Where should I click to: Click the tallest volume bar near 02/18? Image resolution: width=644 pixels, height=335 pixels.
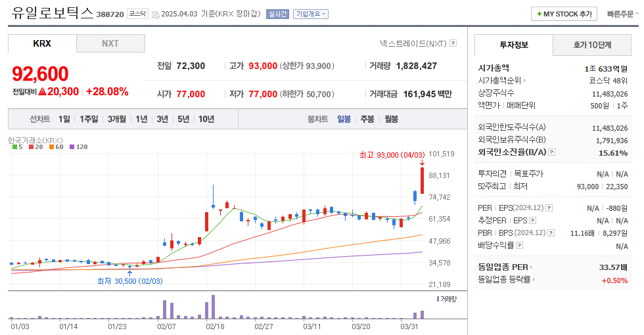tap(213, 307)
